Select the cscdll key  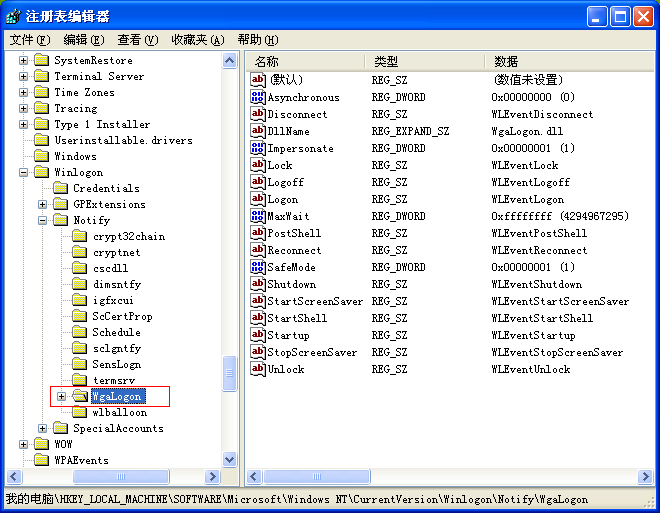pos(110,268)
